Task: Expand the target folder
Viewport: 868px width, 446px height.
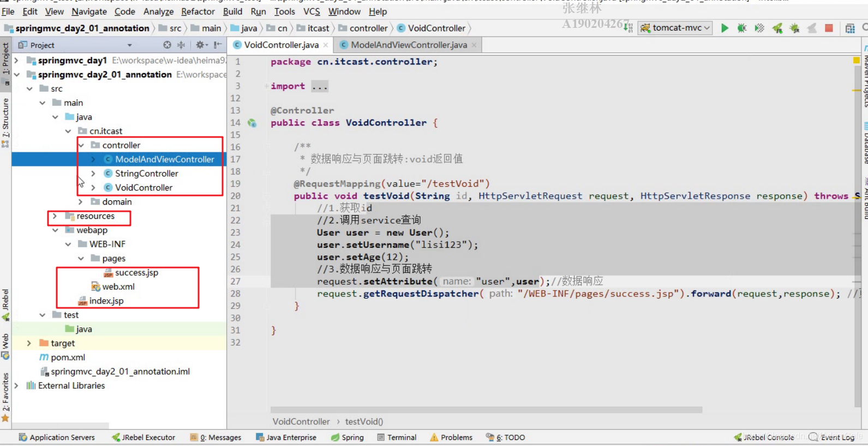Action: [29, 343]
